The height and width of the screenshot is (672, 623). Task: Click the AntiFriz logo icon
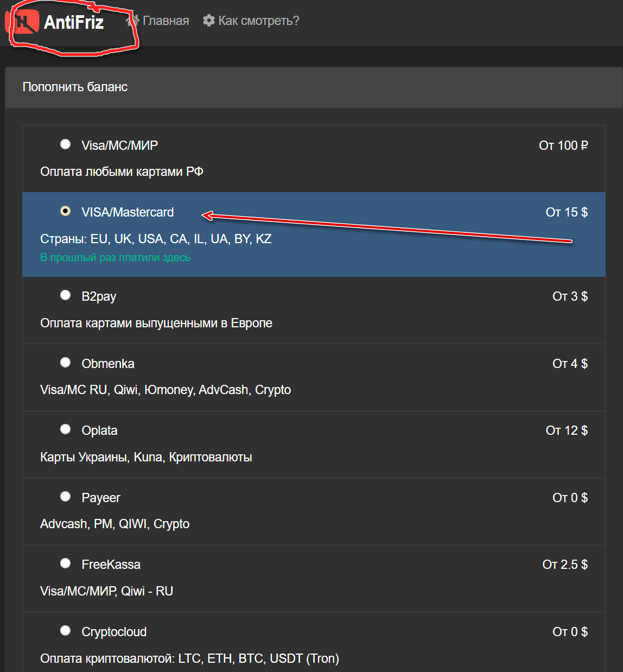pyautogui.click(x=22, y=22)
